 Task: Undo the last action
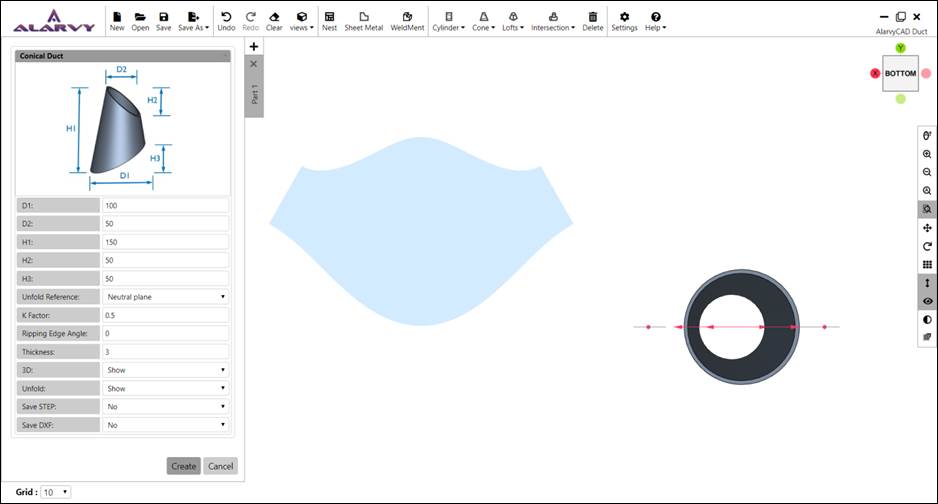click(x=226, y=21)
